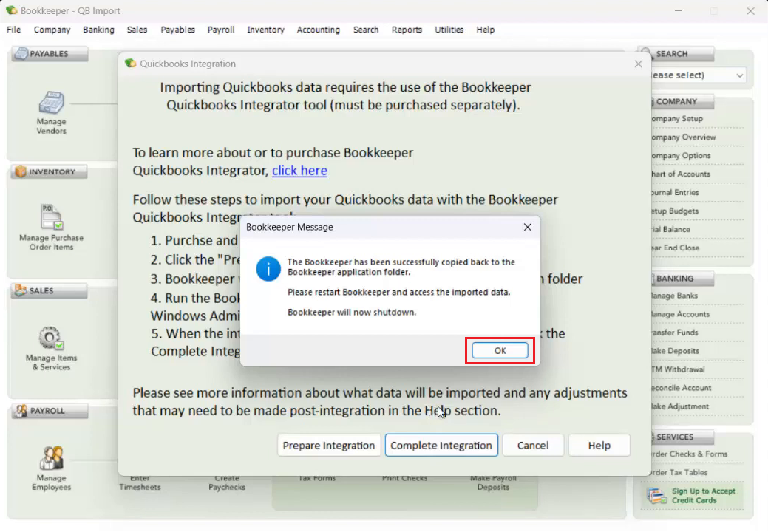Open Chart of Accounts link
This screenshot has height=532, width=768.
coord(680,174)
